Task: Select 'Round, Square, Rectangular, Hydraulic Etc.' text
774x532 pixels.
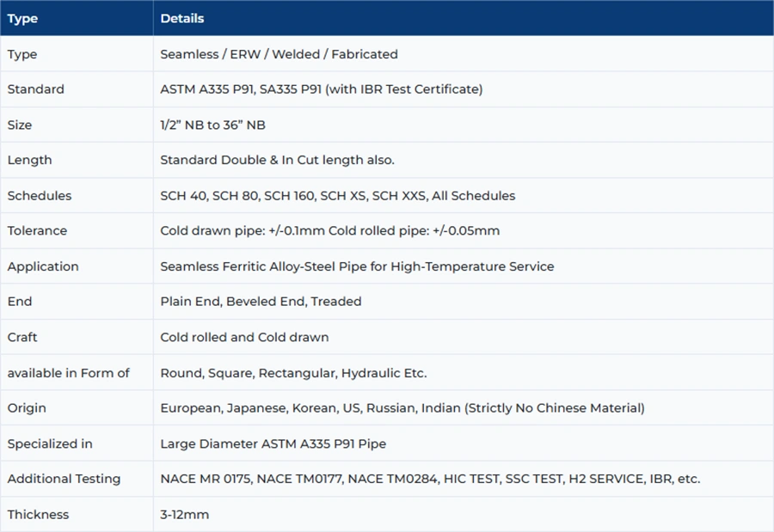Action: pyautogui.click(x=293, y=373)
